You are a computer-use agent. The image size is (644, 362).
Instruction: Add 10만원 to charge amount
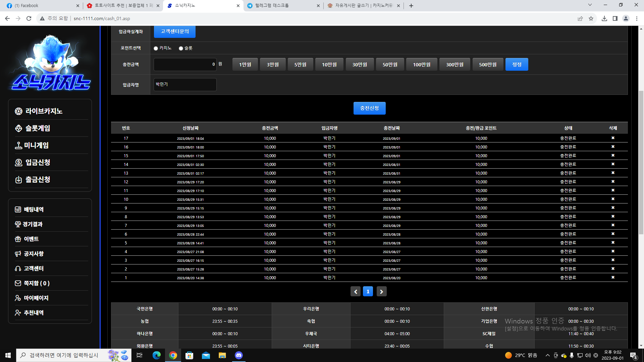[329, 64]
